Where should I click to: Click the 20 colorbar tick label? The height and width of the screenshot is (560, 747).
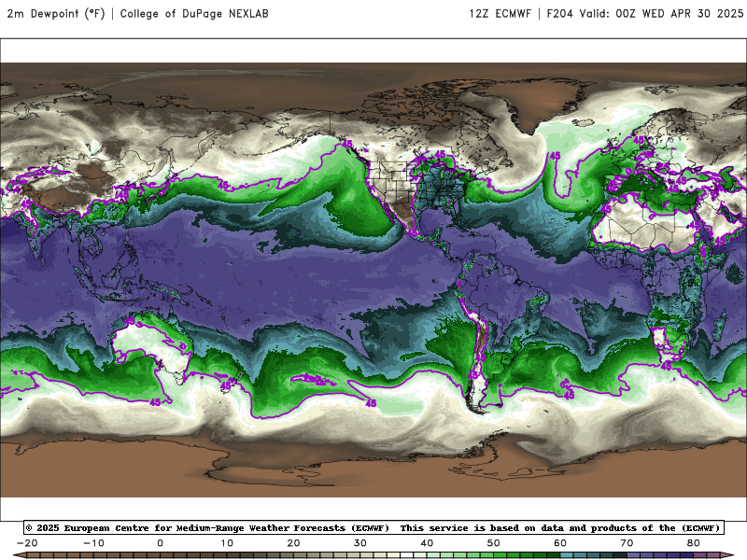click(293, 543)
